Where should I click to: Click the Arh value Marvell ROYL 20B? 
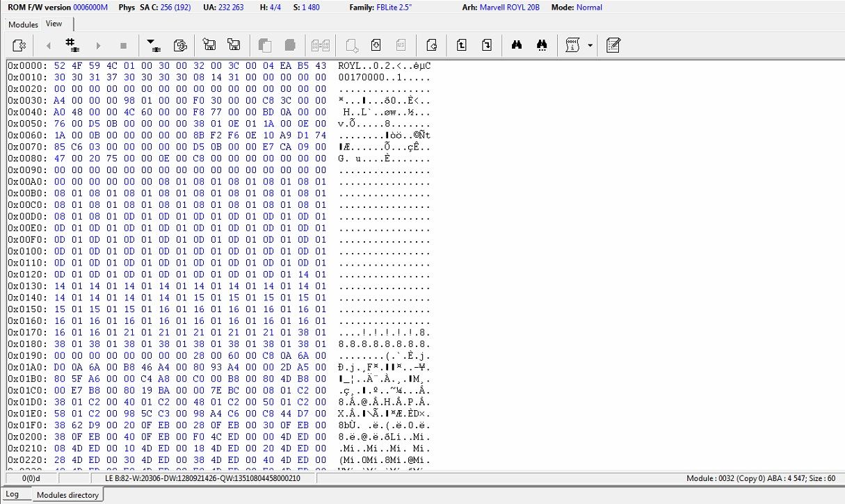510,8
